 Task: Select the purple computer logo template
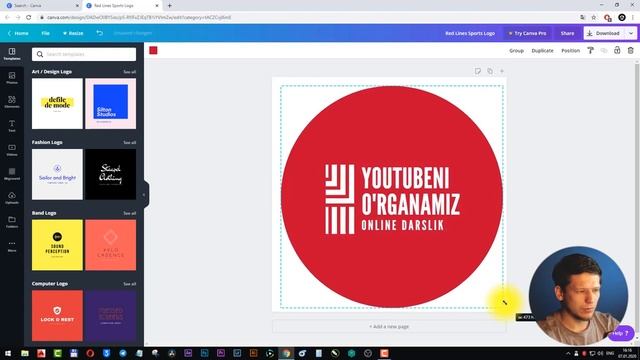pyautogui.click(x=111, y=316)
